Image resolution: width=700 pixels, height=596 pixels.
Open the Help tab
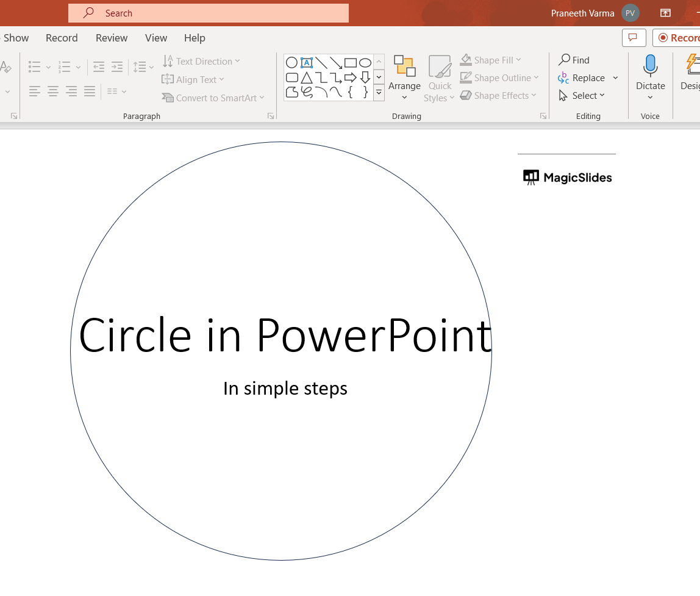195,38
